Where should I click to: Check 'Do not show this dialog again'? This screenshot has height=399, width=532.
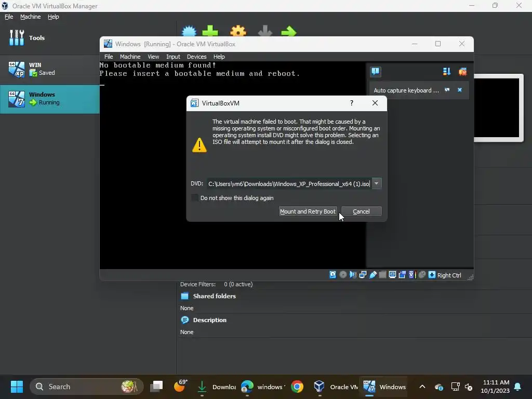click(x=195, y=197)
